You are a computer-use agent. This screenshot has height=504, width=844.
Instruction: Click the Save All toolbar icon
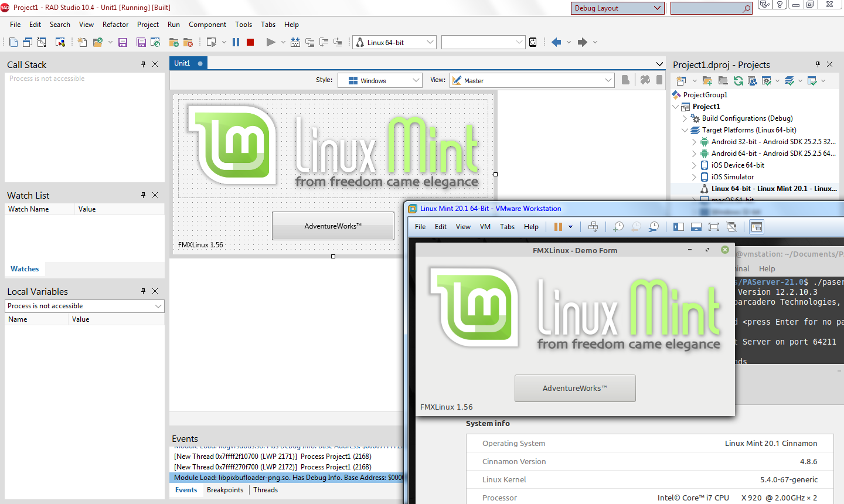pos(141,42)
